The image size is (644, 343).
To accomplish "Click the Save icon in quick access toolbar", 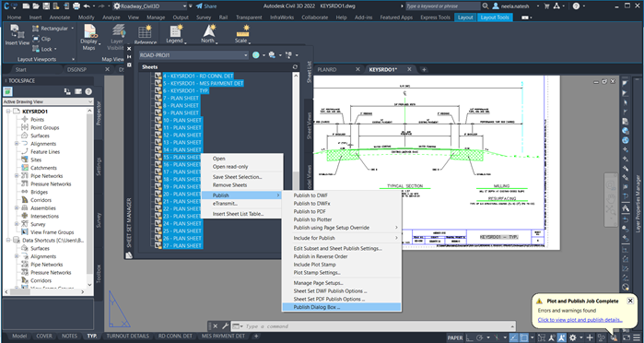I will point(45,6).
